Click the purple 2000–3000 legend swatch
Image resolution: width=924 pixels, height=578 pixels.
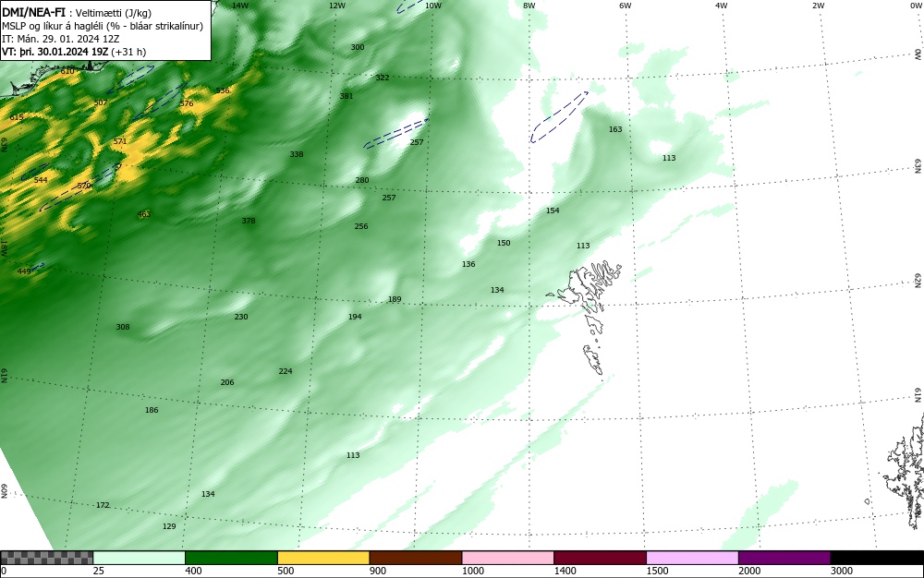click(784, 558)
